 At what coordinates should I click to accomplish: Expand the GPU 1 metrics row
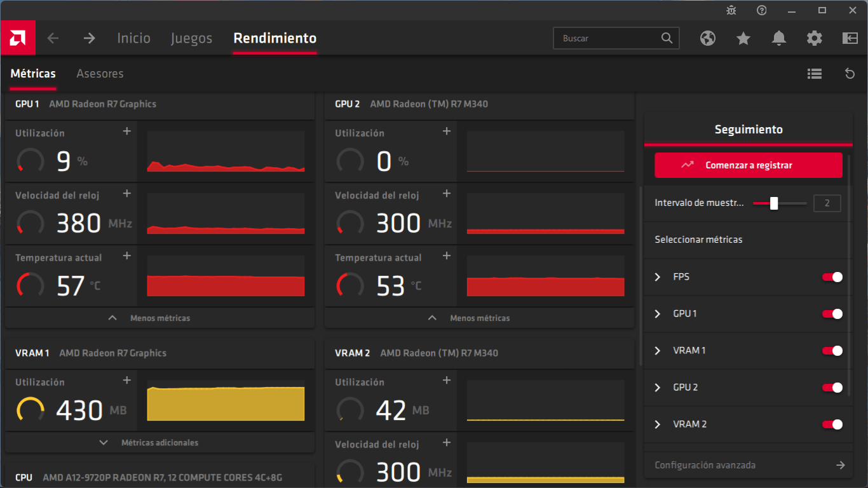point(658,314)
